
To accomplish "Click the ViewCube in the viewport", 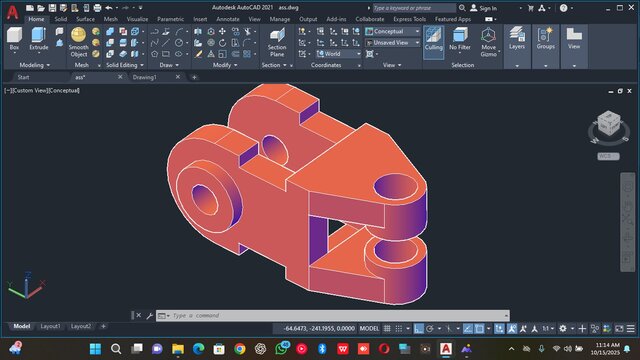I will (x=609, y=123).
